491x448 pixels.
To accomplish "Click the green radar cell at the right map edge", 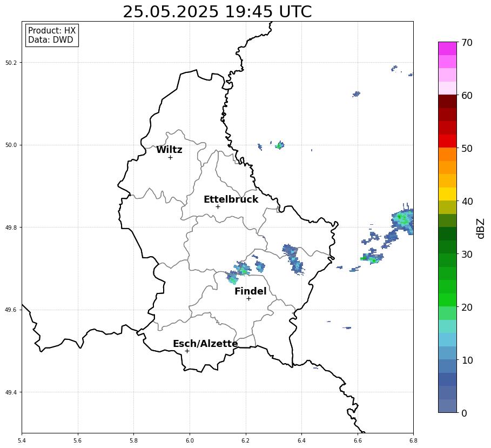I will (403, 219).
